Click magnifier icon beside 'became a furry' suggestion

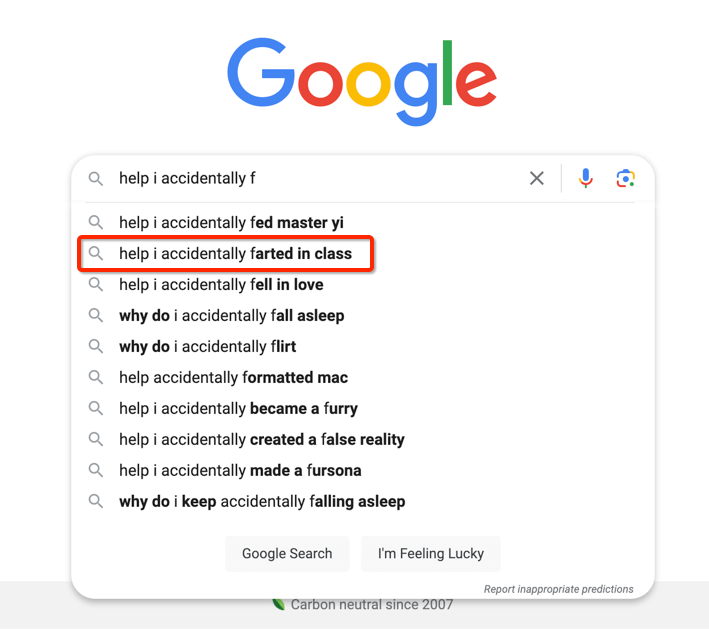coord(95,408)
